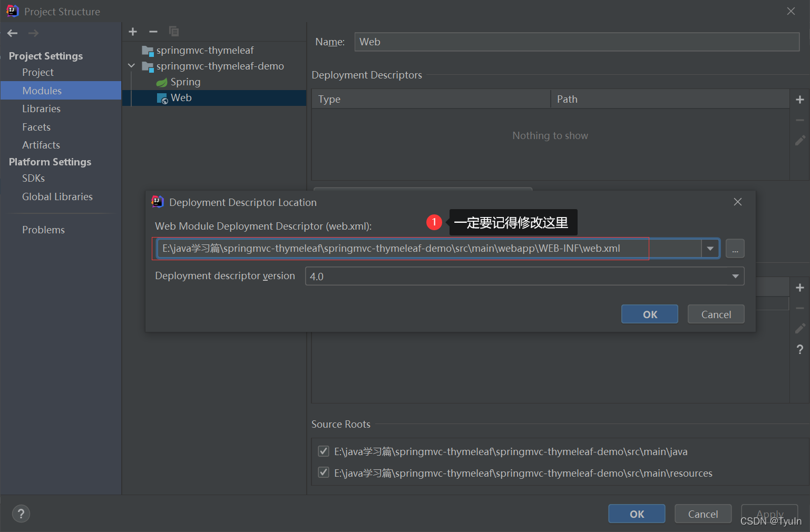Confirm the descriptor dialog with OK

pyautogui.click(x=649, y=314)
